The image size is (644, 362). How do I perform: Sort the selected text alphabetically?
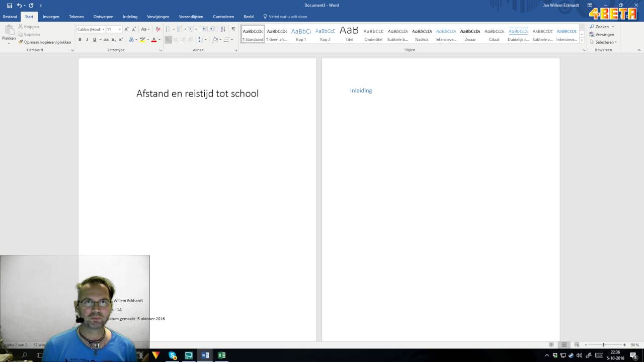(x=223, y=29)
